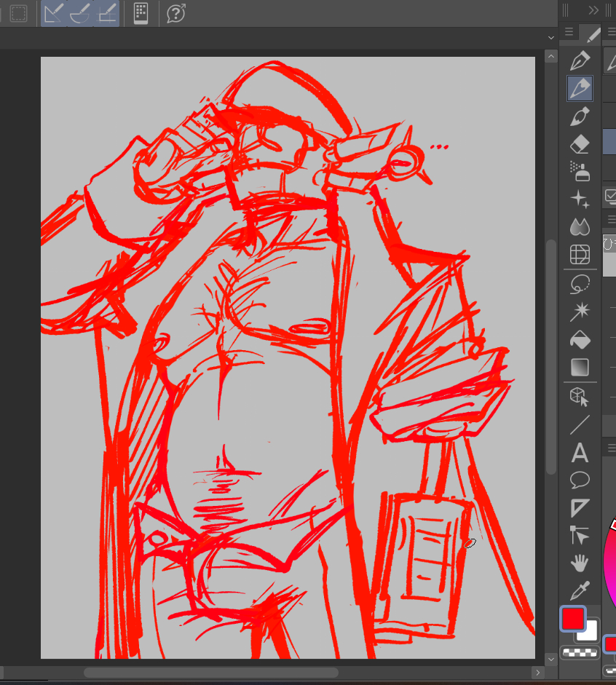The image size is (616, 685).
Task: Select the Balloon tool
Action: (580, 480)
